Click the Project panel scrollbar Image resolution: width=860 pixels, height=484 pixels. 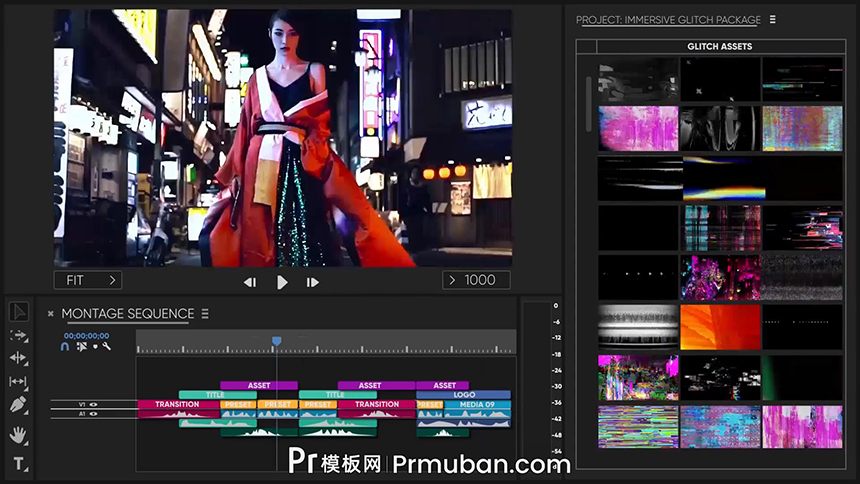click(588, 104)
